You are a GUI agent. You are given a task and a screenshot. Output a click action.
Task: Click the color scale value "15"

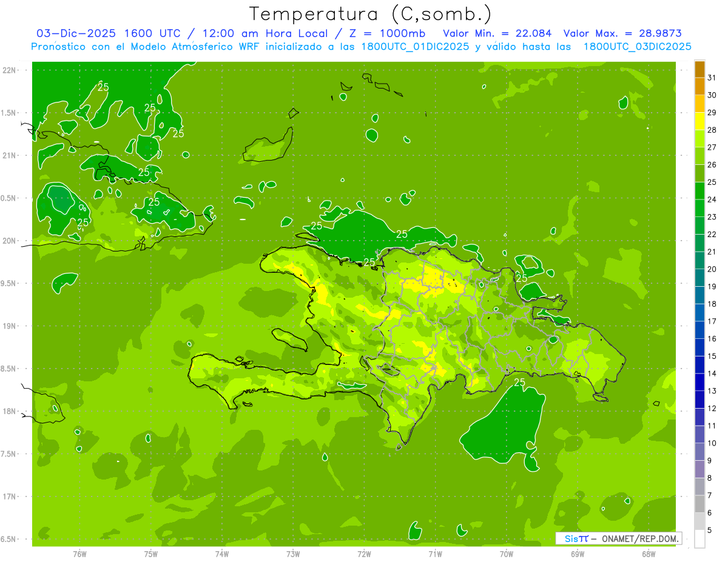coord(712,356)
